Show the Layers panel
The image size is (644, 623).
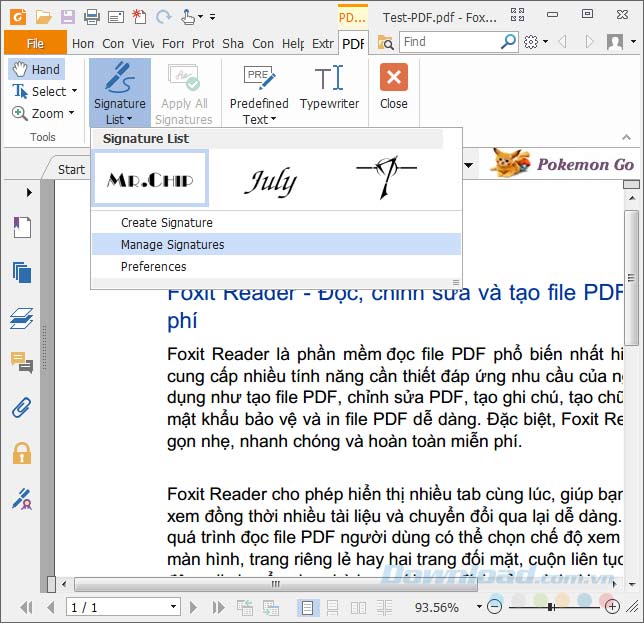tap(22, 318)
